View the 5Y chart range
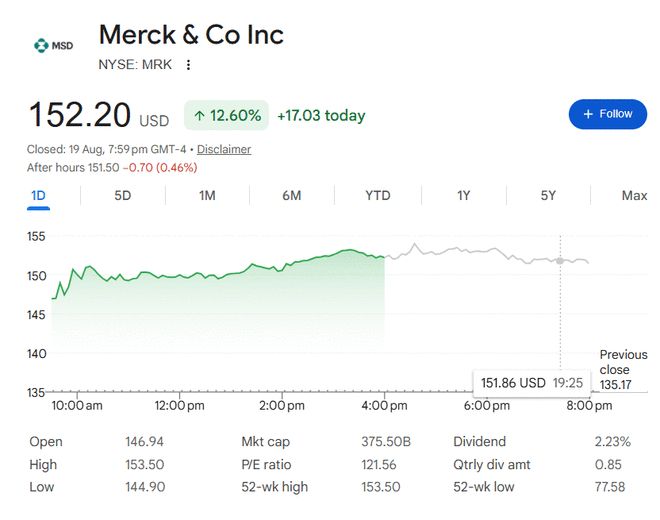 pyautogui.click(x=548, y=196)
